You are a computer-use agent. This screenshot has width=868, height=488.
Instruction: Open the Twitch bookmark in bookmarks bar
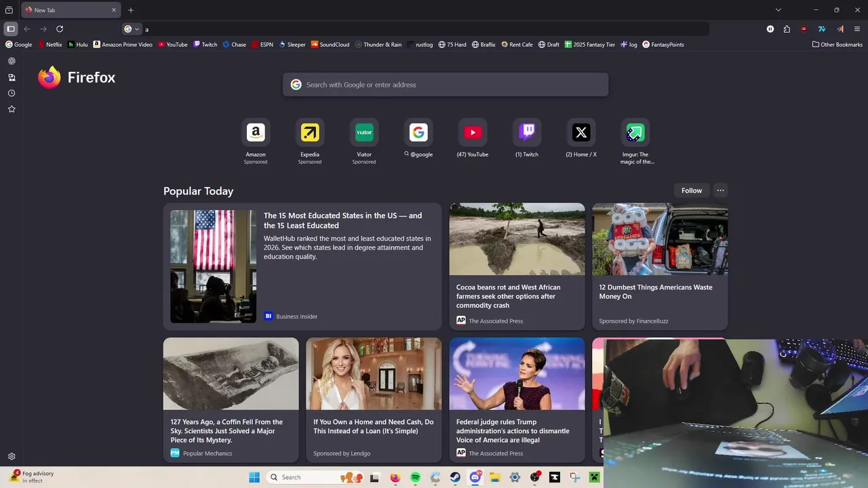(x=205, y=45)
